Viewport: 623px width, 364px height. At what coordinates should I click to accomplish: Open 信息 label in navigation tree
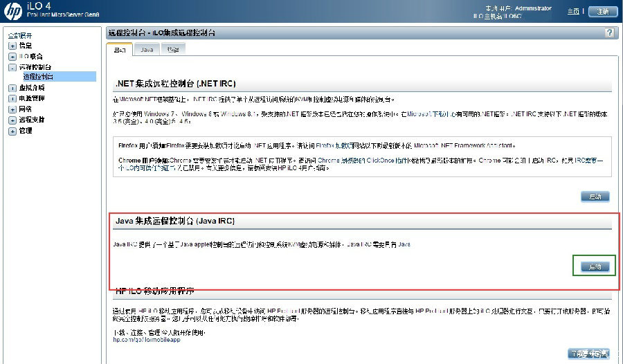26,46
